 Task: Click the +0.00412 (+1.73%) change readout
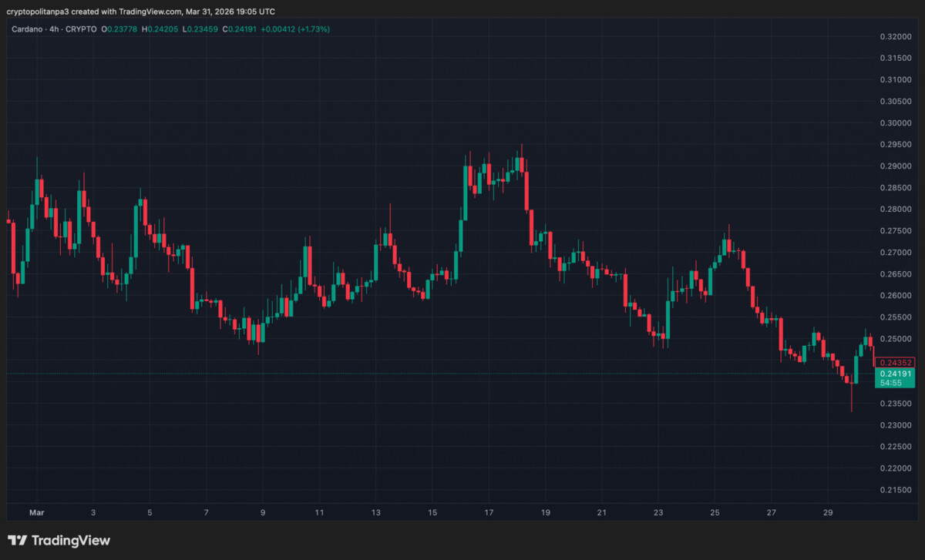click(x=297, y=29)
